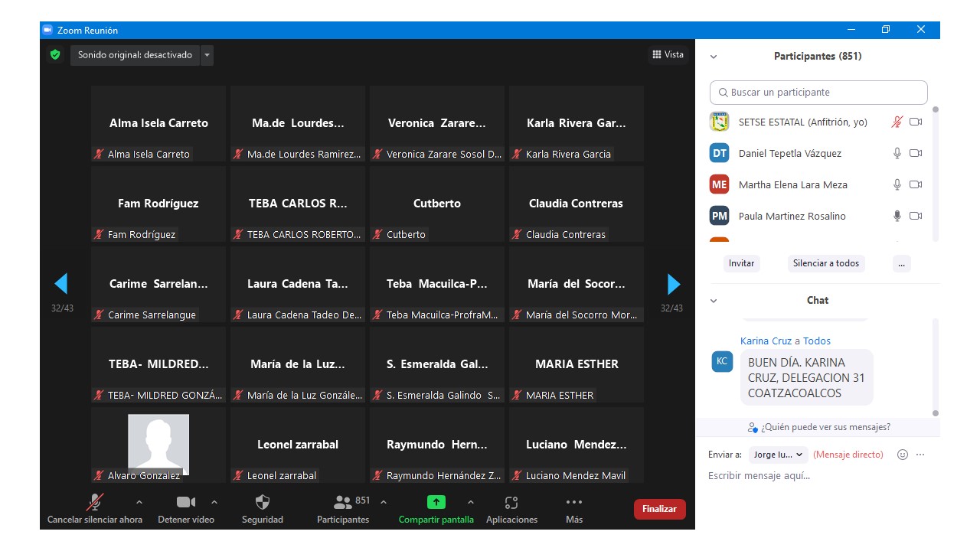Click the red Finalizar button
Image resolution: width=980 pixels, height=551 pixels.
(660, 509)
